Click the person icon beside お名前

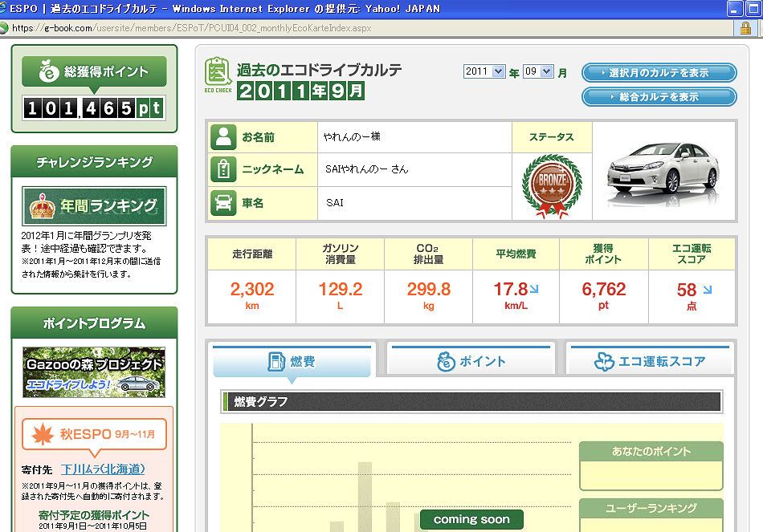(x=223, y=137)
